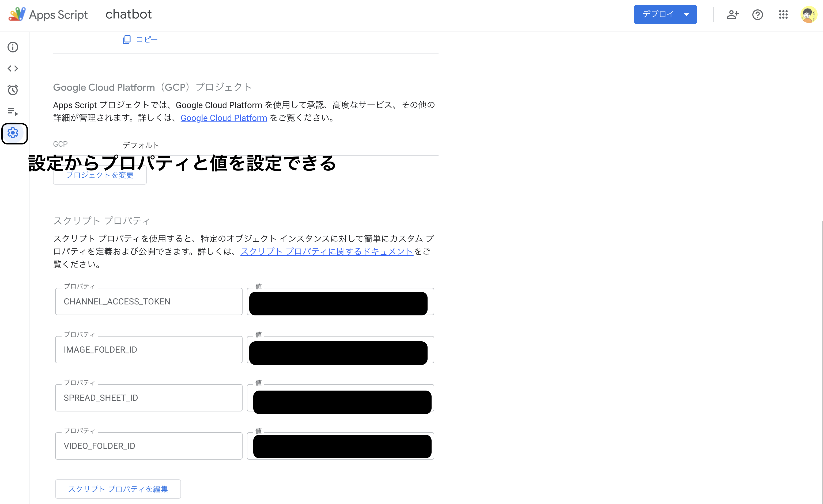Click the chatbot project title
The image size is (823, 504).
pyautogui.click(x=129, y=14)
